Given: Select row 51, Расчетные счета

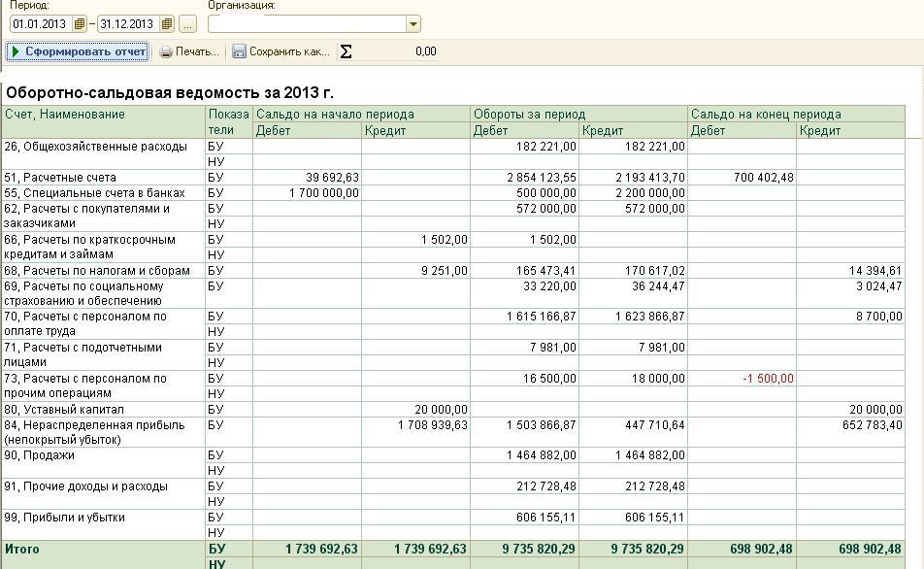Looking at the screenshot, I should tap(60, 178).
